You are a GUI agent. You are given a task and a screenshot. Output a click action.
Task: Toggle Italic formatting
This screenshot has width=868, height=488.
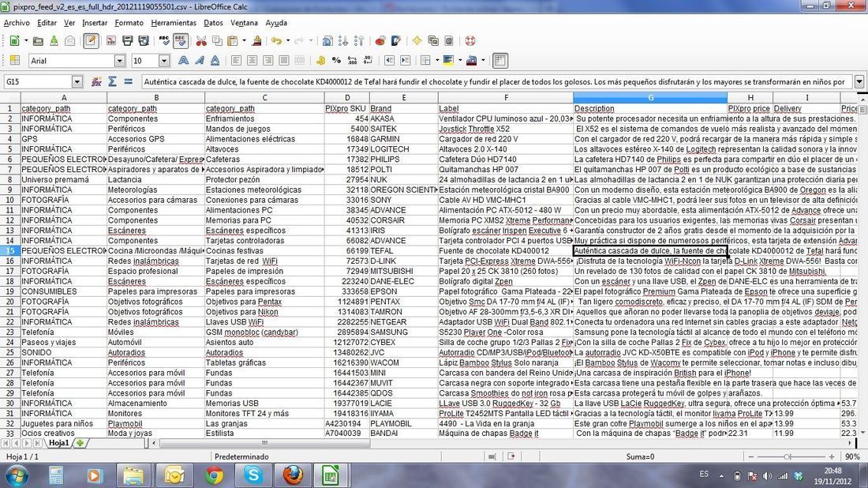click(x=200, y=60)
